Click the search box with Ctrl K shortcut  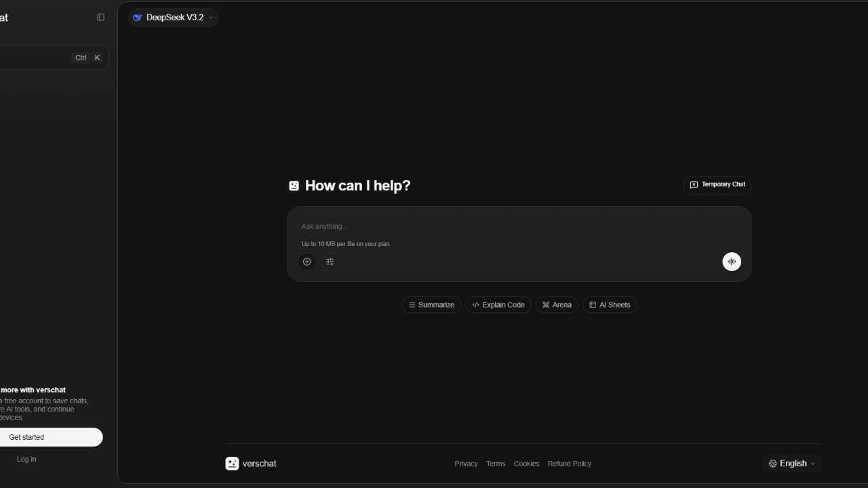pyautogui.click(x=53, y=58)
